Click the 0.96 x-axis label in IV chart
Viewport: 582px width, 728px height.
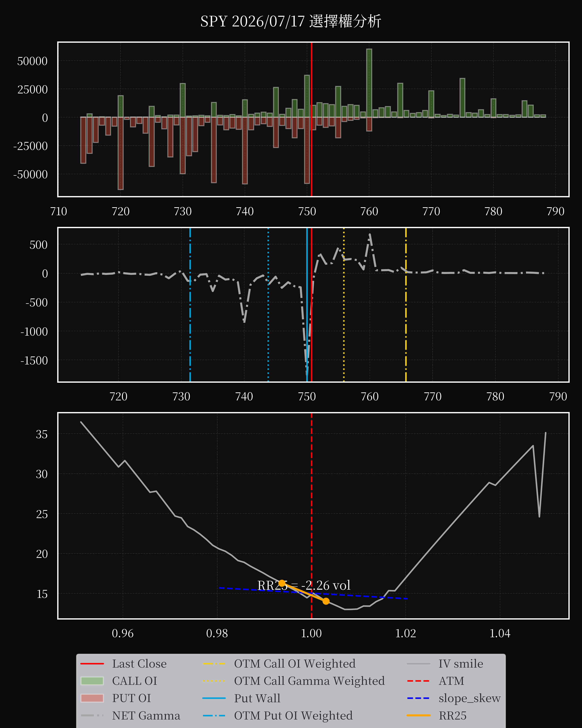click(x=122, y=633)
